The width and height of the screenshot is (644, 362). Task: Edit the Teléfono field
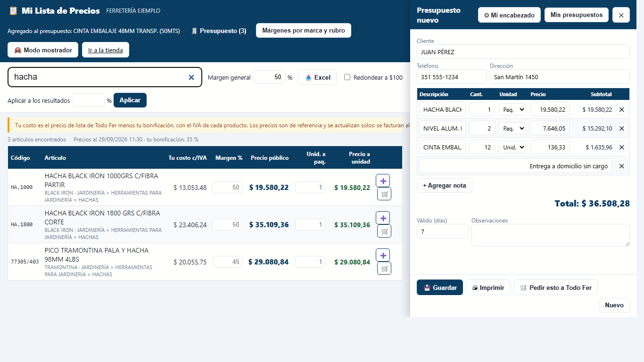click(x=452, y=77)
